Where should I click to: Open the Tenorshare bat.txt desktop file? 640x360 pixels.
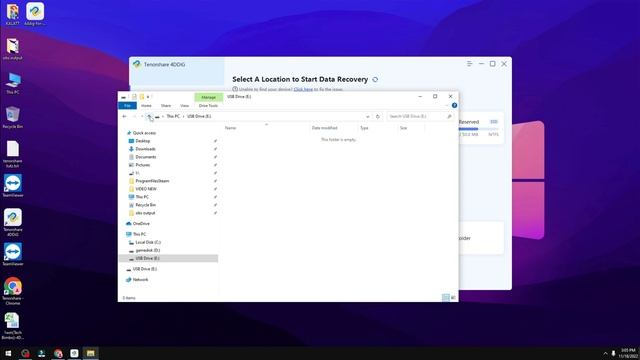13,154
